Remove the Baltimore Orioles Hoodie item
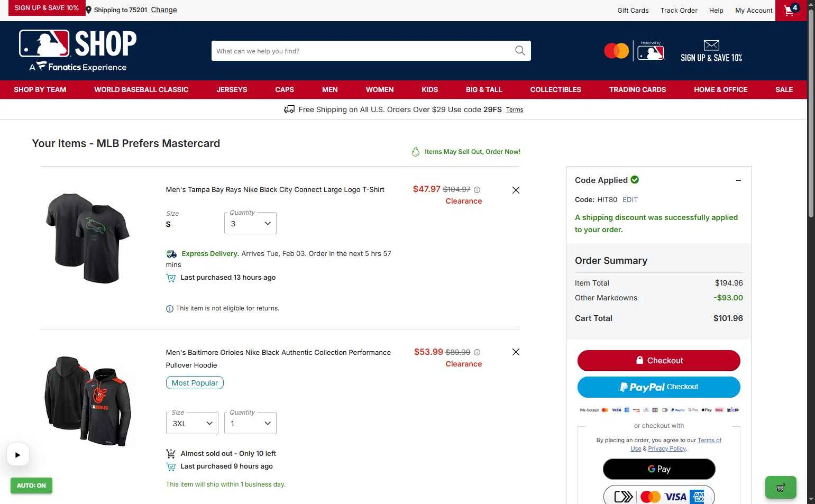The image size is (815, 504). pos(516,352)
